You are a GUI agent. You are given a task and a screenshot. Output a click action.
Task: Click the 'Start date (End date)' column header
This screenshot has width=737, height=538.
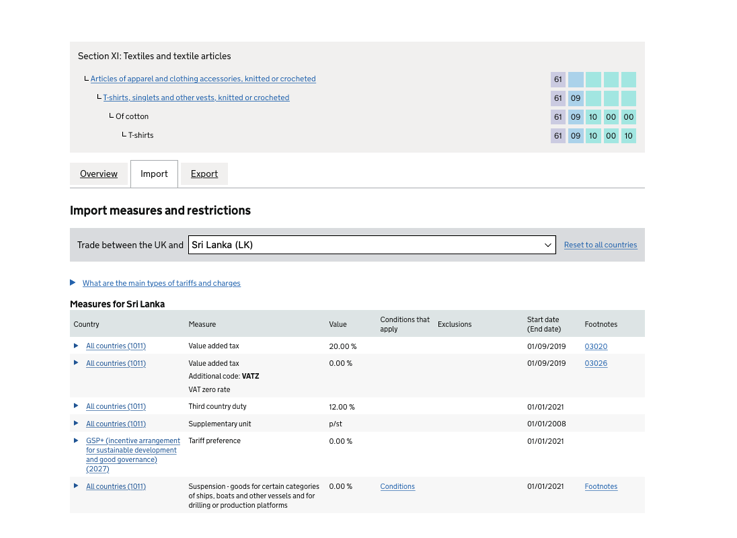click(x=544, y=324)
